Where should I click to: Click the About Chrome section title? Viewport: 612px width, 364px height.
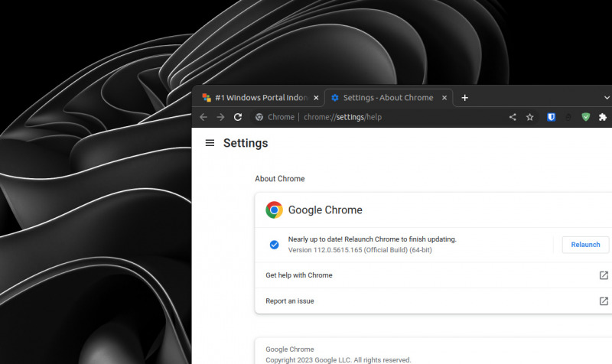coord(280,179)
